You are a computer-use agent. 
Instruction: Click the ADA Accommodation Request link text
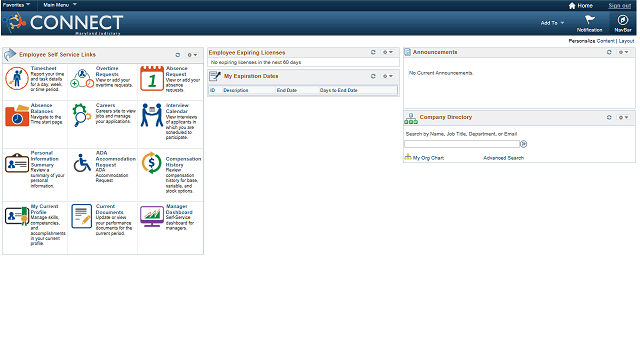pos(116,159)
